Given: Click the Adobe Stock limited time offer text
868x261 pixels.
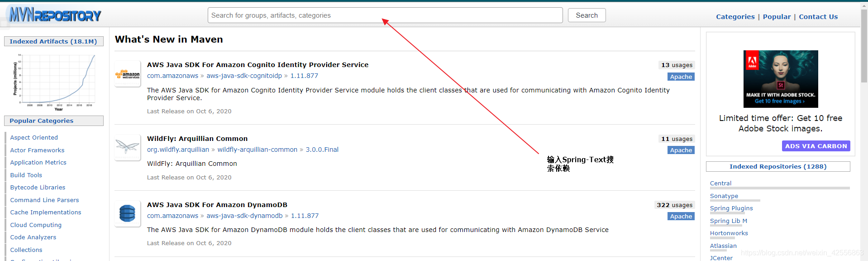Looking at the screenshot, I should pyautogui.click(x=781, y=123).
